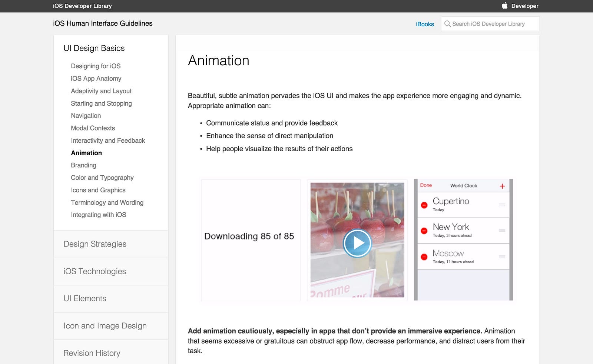Open the Branding page
This screenshot has height=364, width=593.
(x=83, y=165)
